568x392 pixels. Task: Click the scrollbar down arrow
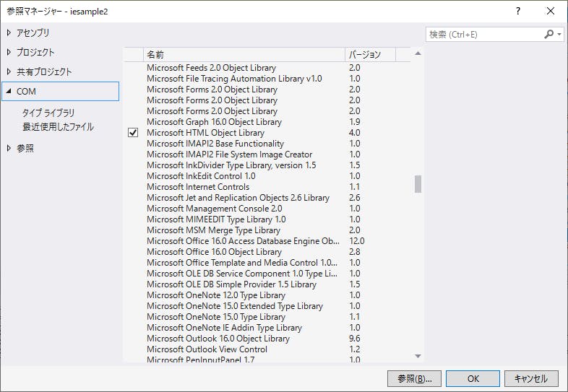coord(418,356)
